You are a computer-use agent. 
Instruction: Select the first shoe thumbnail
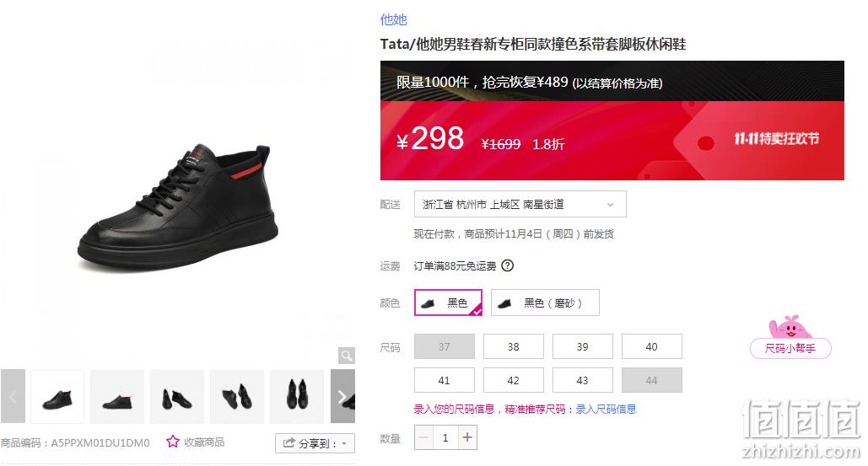click(57, 397)
